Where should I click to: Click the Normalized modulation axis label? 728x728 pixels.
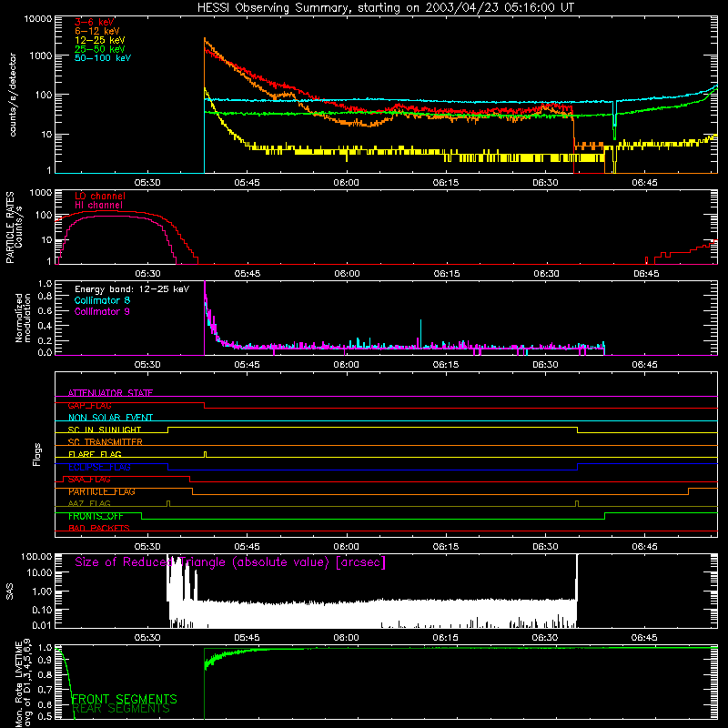click(x=23, y=318)
